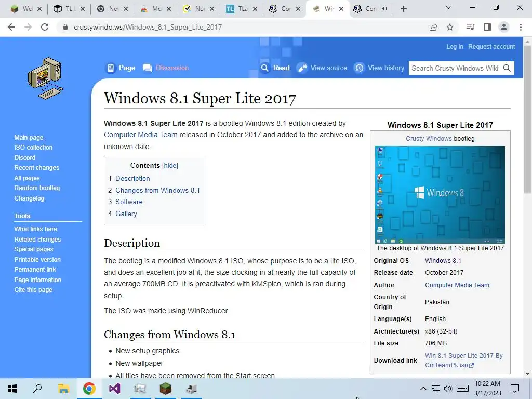Click the Discussion speech bubble icon

(x=147, y=68)
